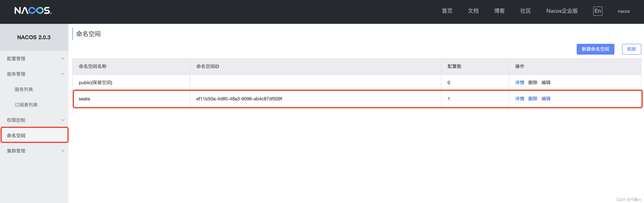Open the 社区 link in header
Image resolution: width=644 pixels, height=203 pixels.
[526, 11]
